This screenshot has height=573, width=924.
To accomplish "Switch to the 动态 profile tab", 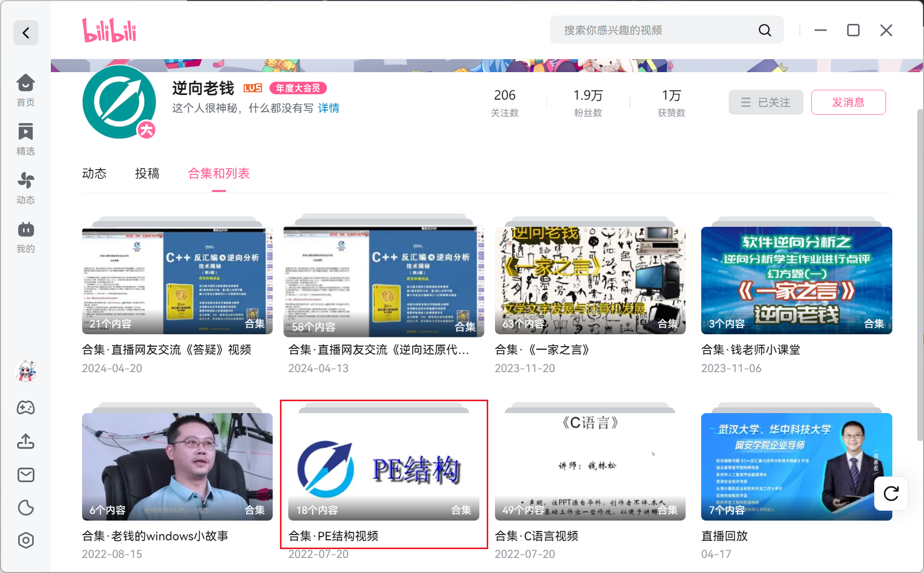I will [94, 173].
